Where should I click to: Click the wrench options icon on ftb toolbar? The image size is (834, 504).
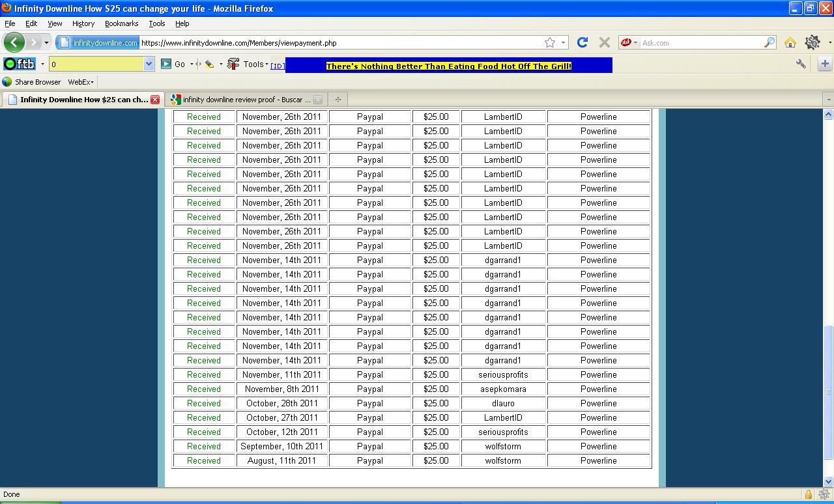point(801,64)
